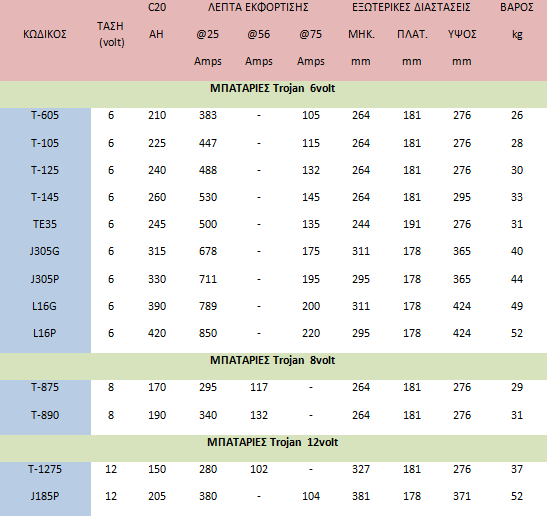Select the T-125 row code
Screen dimensions: 547x516
tap(45, 170)
